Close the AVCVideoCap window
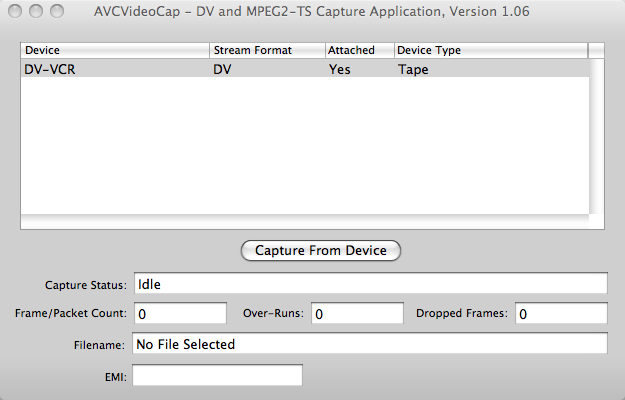The image size is (625, 400). (x=15, y=11)
